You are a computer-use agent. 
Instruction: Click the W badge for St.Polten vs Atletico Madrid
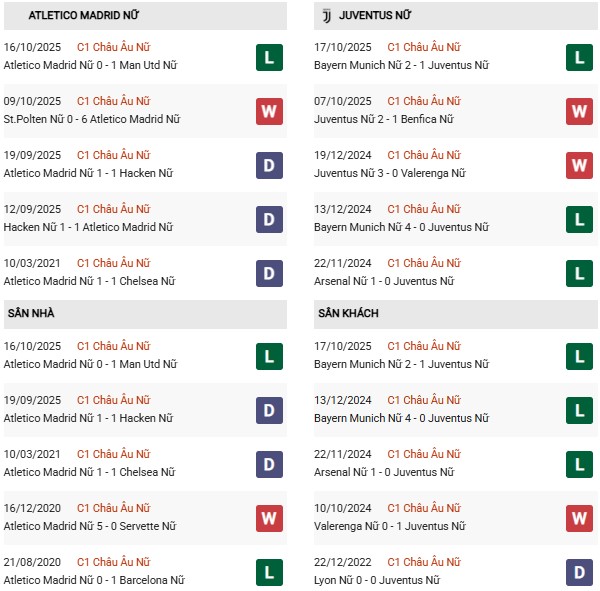tap(268, 111)
